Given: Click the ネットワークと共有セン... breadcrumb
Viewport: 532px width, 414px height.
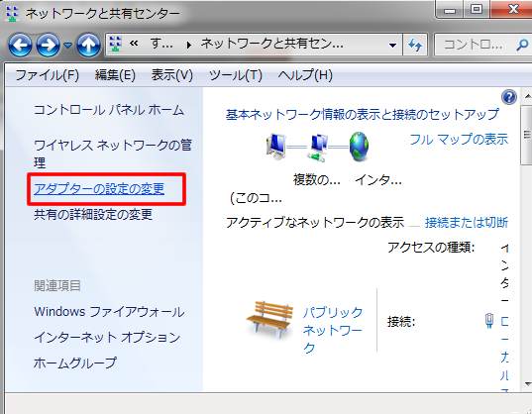Looking at the screenshot, I should pyautogui.click(x=271, y=44).
